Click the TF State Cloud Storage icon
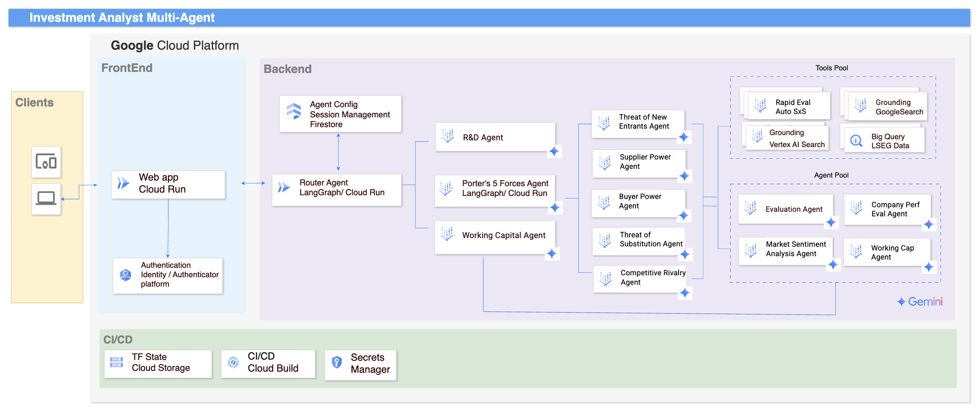Viewport: 980px width, 410px height. click(117, 362)
